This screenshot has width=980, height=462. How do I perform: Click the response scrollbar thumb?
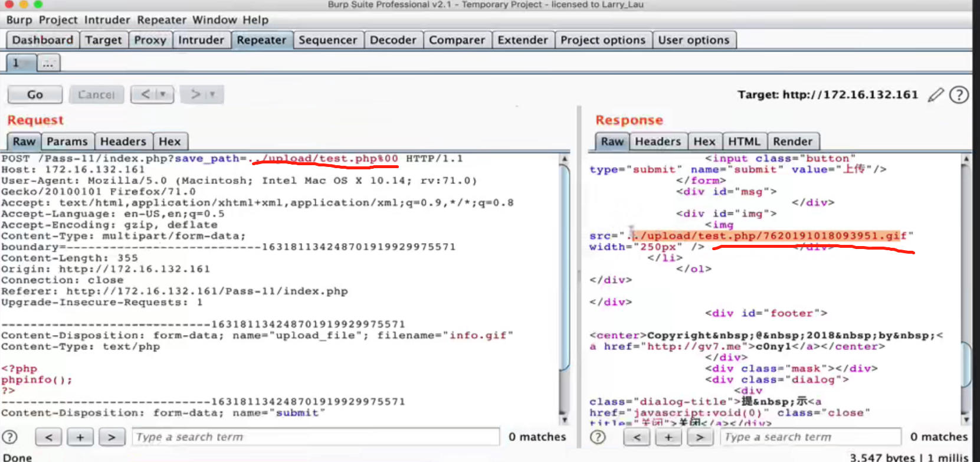click(x=966, y=366)
